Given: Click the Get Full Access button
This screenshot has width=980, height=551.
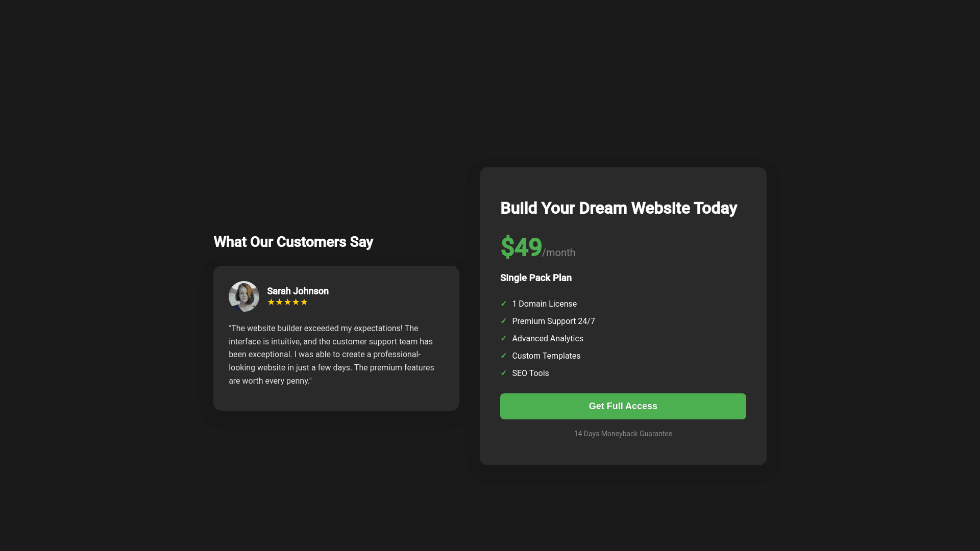Looking at the screenshot, I should (x=623, y=406).
